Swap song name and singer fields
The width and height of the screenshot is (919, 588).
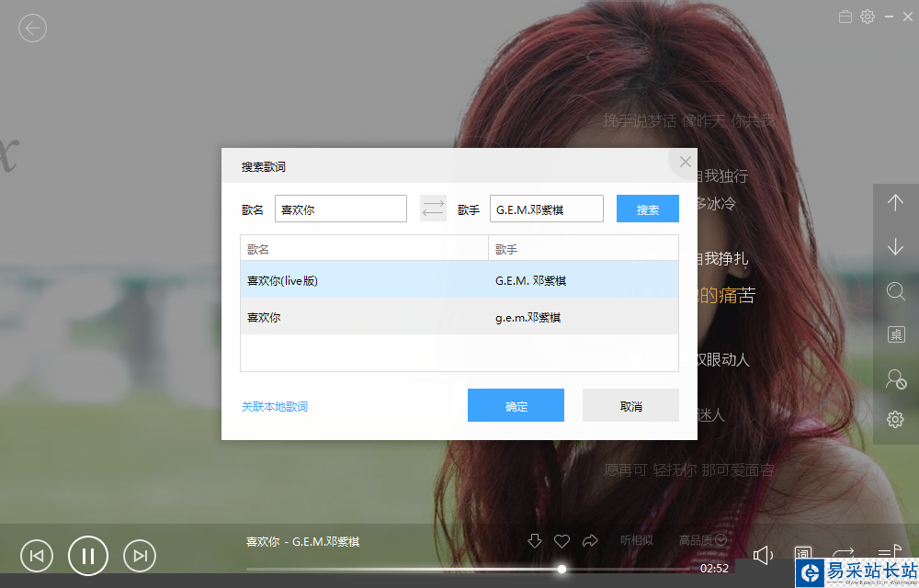tap(433, 209)
